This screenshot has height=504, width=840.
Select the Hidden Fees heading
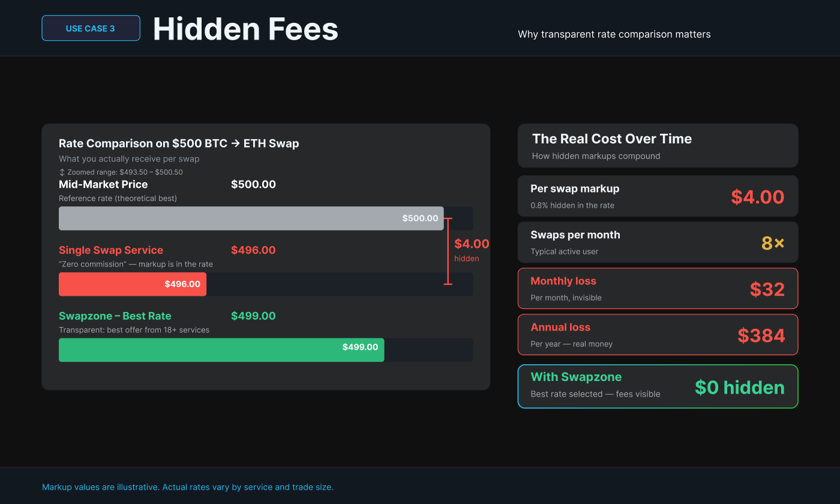tap(245, 29)
